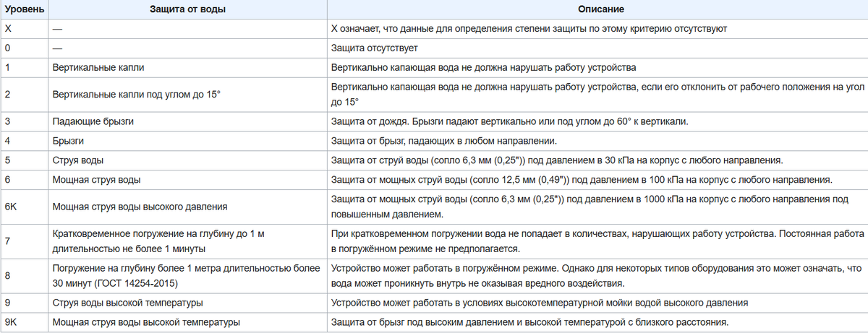Image resolution: width=868 pixels, height=333 pixels.
Task: Select the level '7' cell
Action: click(24, 241)
